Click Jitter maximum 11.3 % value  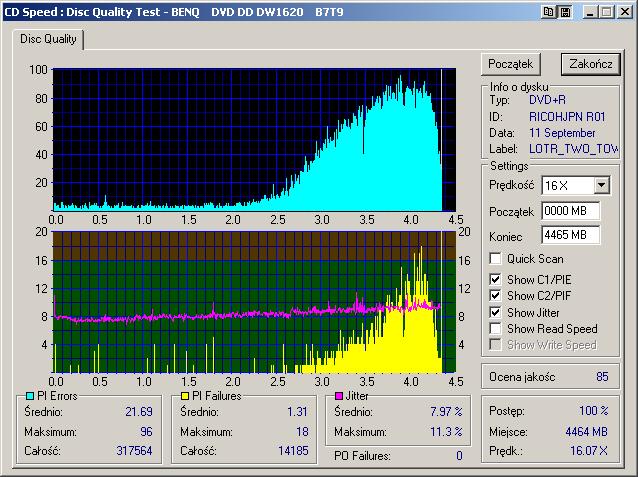point(446,431)
